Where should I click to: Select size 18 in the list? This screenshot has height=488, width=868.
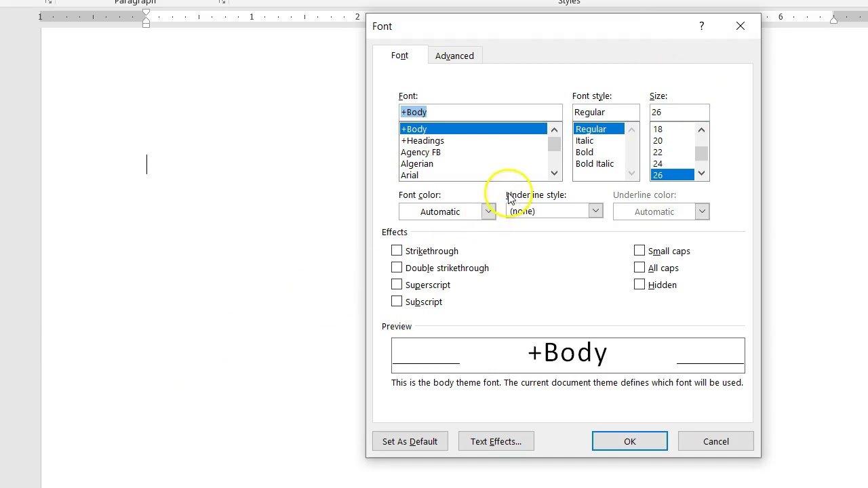pos(672,129)
